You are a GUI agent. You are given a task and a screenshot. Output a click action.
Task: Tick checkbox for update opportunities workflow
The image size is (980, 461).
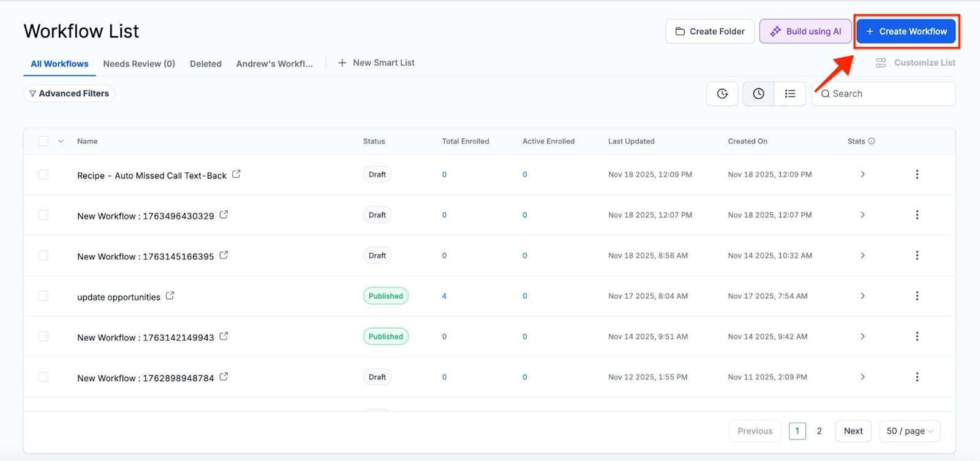[x=43, y=296]
